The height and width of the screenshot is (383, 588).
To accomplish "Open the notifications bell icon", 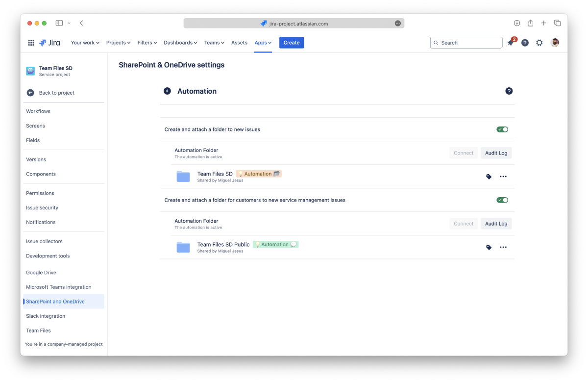I will point(511,43).
